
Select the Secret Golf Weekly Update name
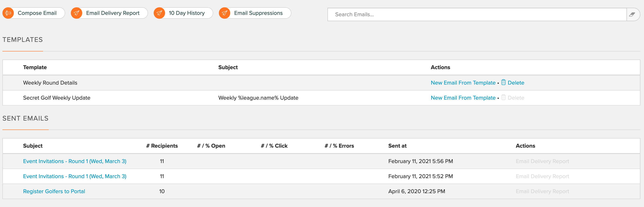point(57,98)
